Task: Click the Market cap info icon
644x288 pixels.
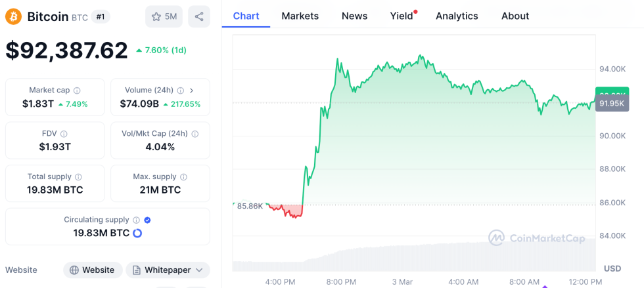Action: point(78,91)
